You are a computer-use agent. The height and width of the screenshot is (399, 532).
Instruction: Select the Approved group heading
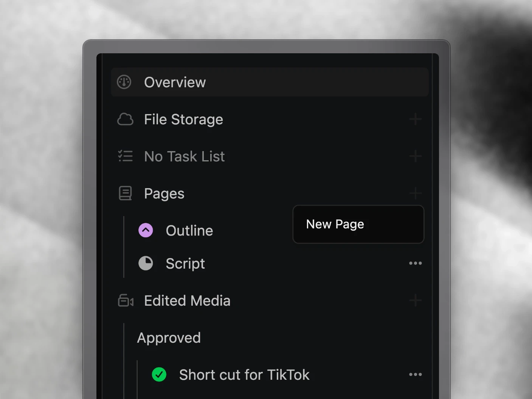(169, 338)
